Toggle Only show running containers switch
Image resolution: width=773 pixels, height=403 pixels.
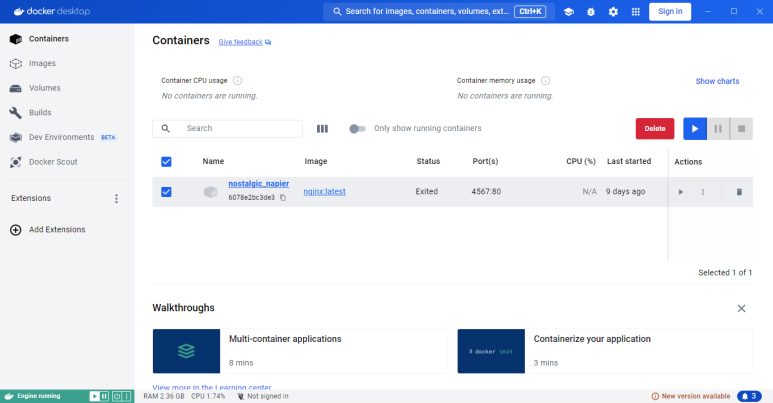click(x=357, y=129)
